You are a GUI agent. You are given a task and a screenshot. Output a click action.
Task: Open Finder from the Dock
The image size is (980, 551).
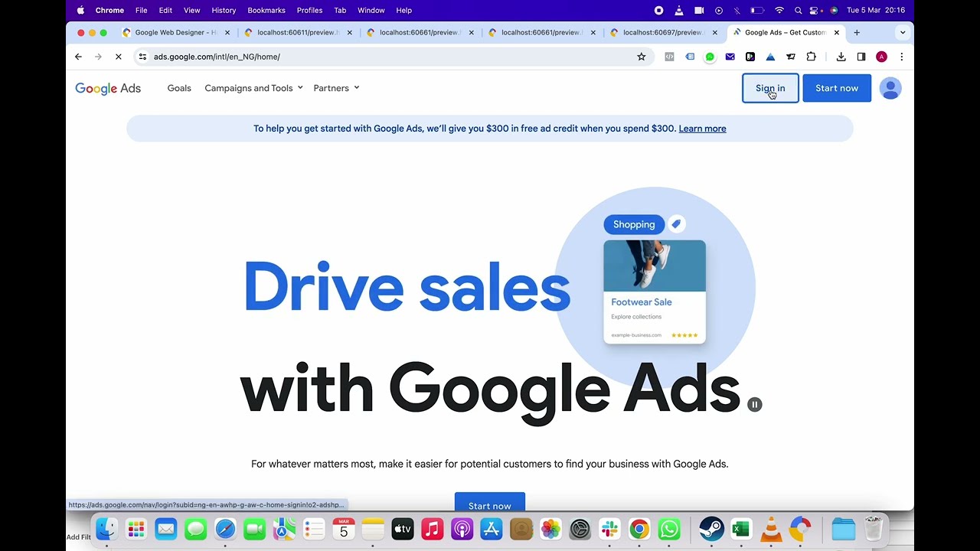106,529
